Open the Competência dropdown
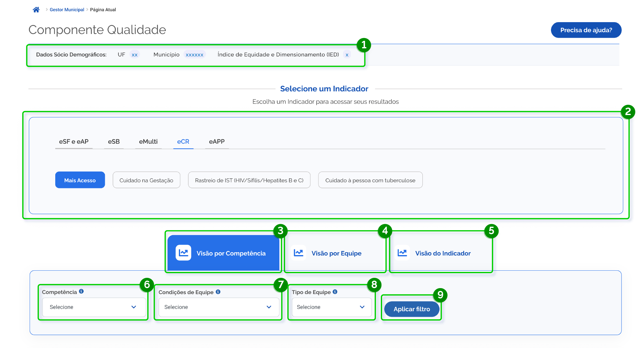Image resolution: width=644 pixels, height=348 pixels. click(x=94, y=307)
